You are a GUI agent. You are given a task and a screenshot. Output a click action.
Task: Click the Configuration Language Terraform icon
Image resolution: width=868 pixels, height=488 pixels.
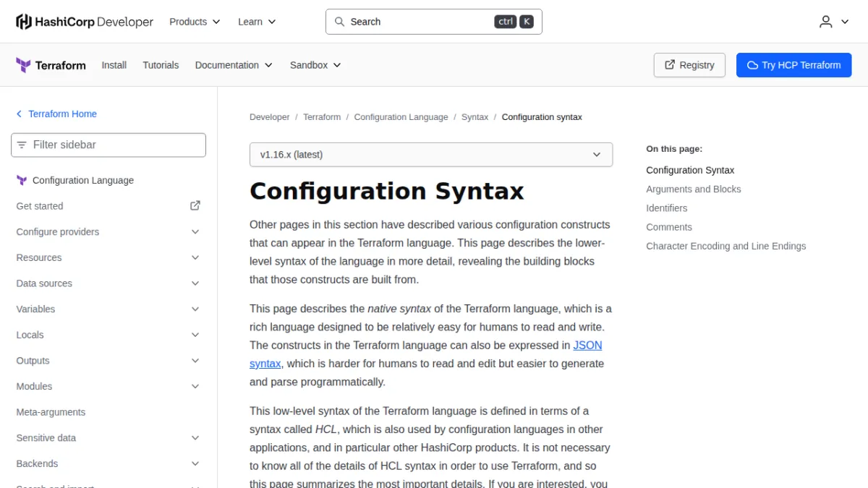pyautogui.click(x=22, y=181)
